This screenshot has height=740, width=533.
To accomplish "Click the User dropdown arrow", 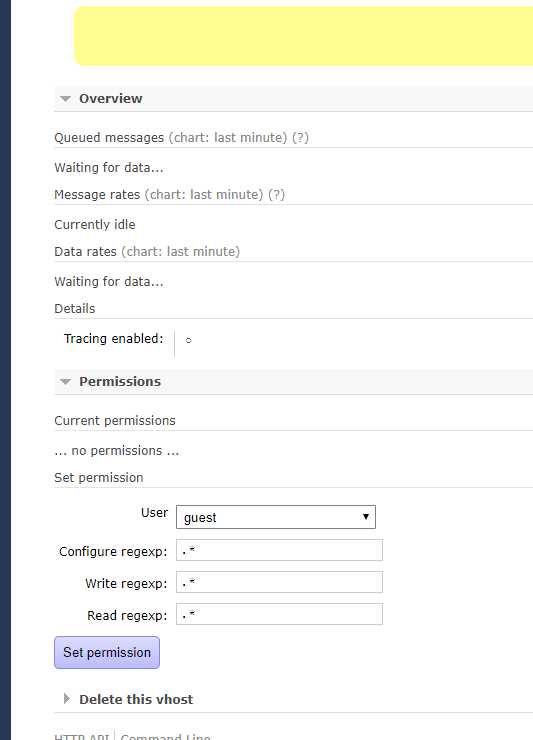I will click(x=365, y=517).
